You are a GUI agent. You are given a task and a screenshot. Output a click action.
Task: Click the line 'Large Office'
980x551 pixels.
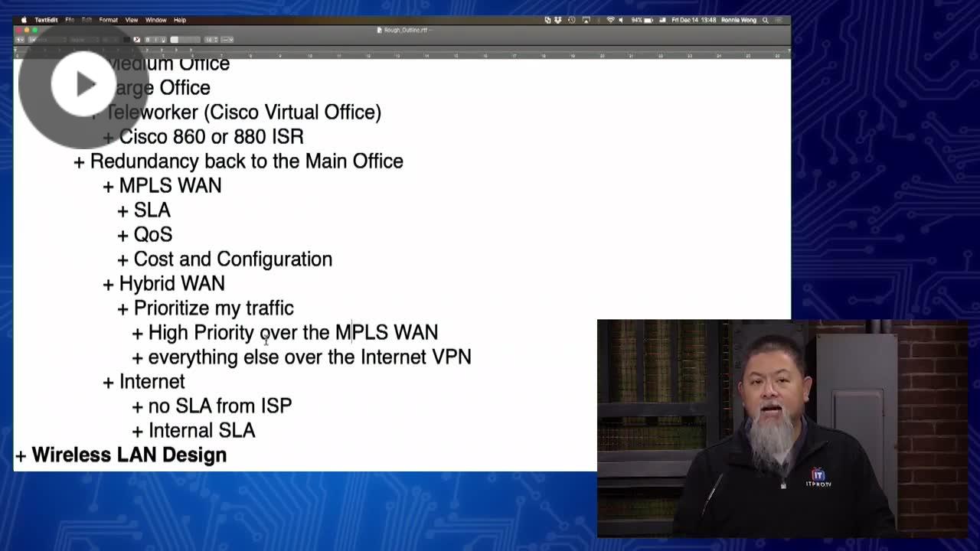coord(157,87)
